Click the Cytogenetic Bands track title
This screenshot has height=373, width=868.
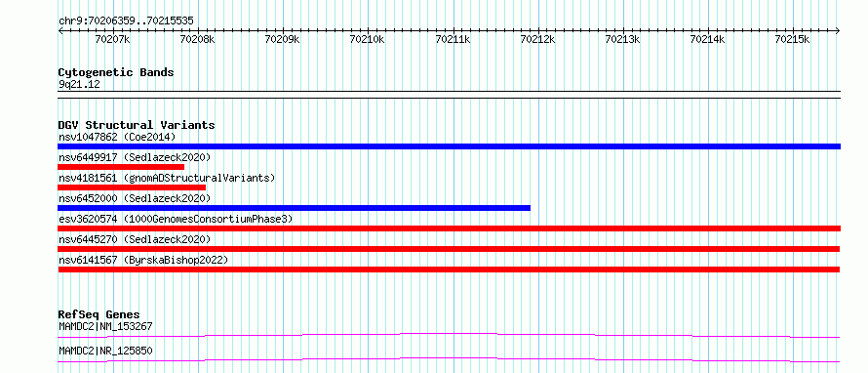116,72
